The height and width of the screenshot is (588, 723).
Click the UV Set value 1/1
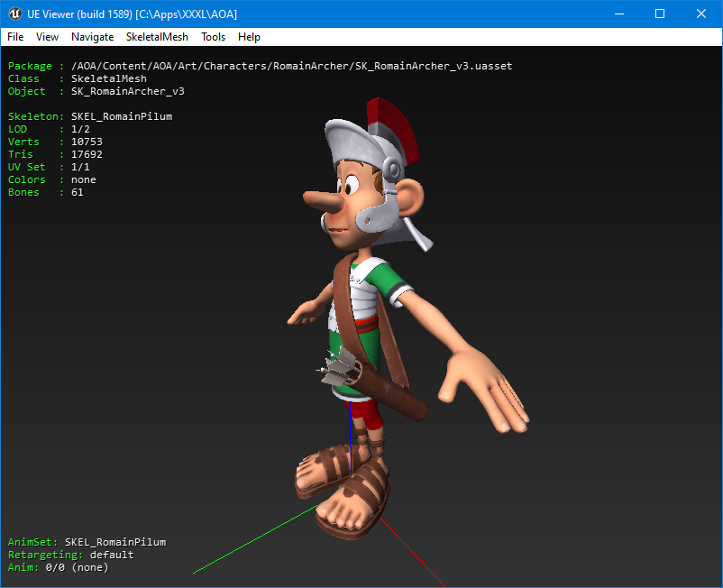click(80, 167)
